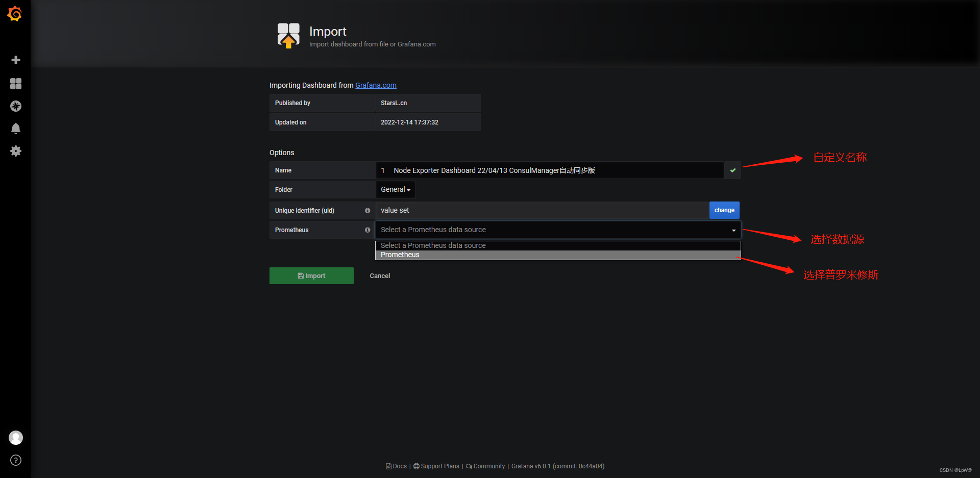Click the info icon next to Prometheus label
Image resolution: width=980 pixels, height=478 pixels.
pos(367,230)
